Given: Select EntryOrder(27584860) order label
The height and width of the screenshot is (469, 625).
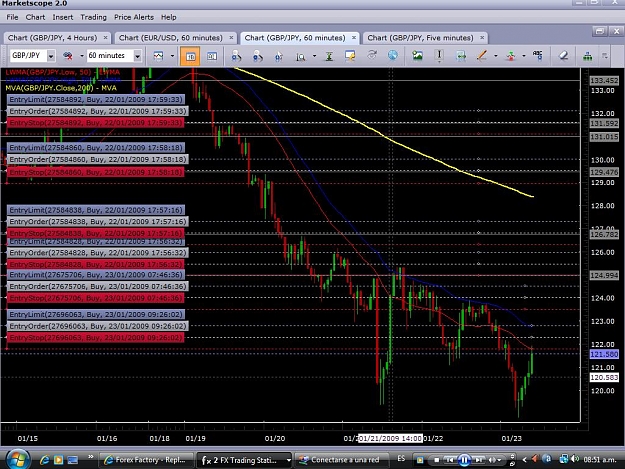Looking at the screenshot, I should tap(98, 159).
